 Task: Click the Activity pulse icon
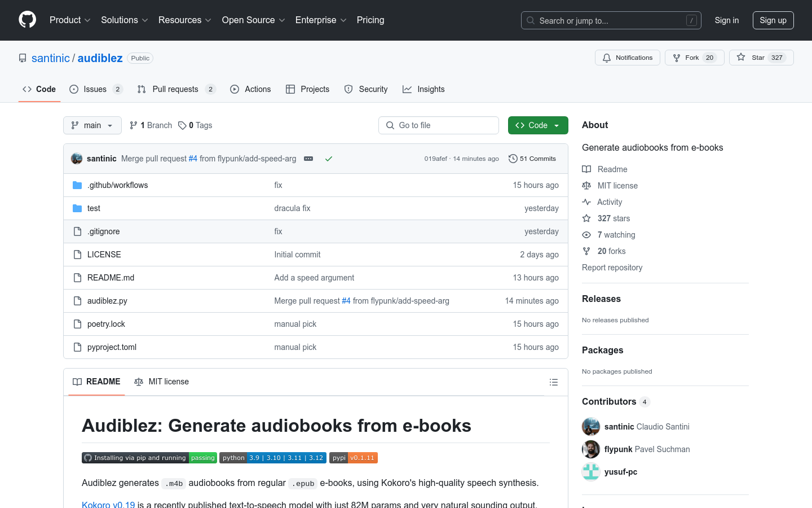[586, 202]
